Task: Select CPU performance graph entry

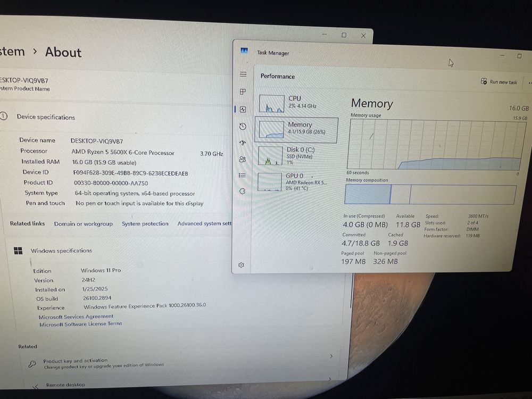Action: pyautogui.click(x=296, y=103)
